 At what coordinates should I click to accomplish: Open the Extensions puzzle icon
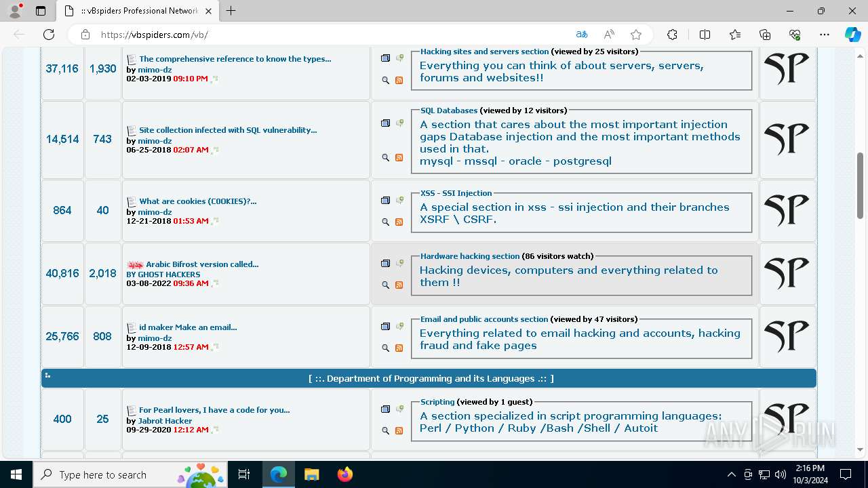672,35
